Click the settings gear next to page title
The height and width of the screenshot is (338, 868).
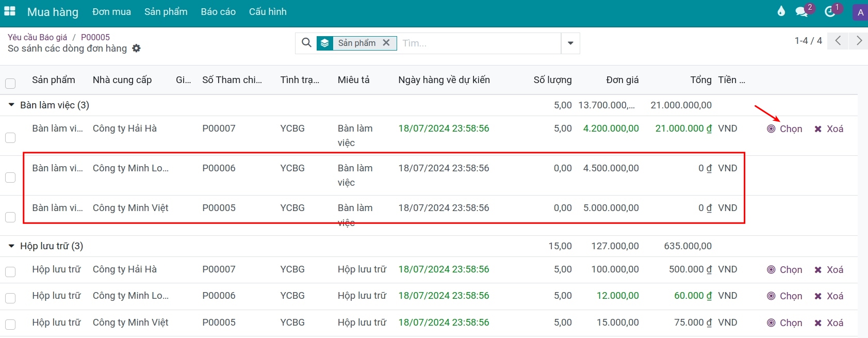click(x=136, y=48)
